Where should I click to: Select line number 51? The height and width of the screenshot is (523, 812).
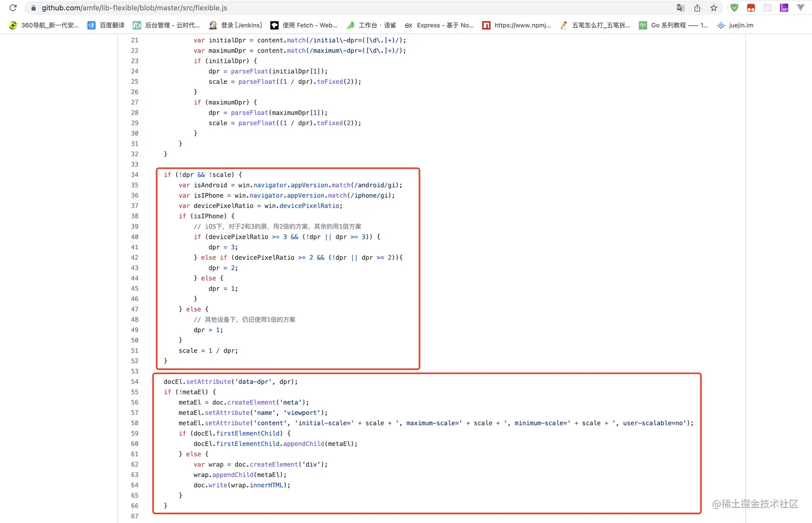click(135, 350)
